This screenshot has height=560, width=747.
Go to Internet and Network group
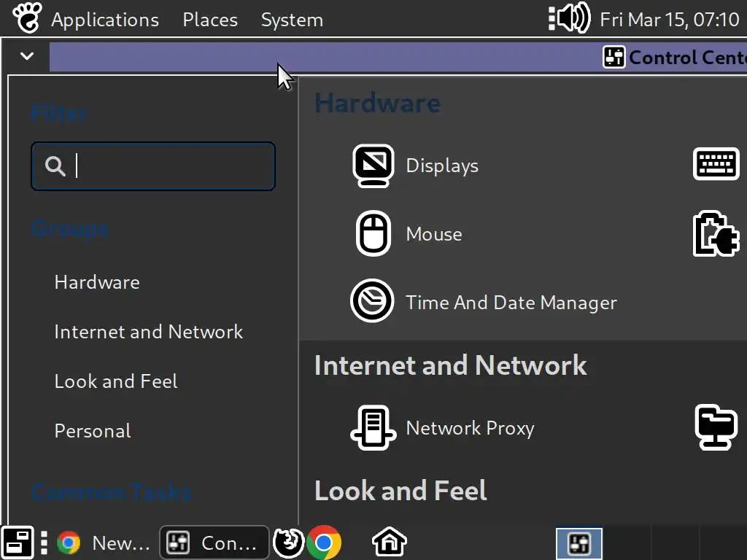[149, 332]
